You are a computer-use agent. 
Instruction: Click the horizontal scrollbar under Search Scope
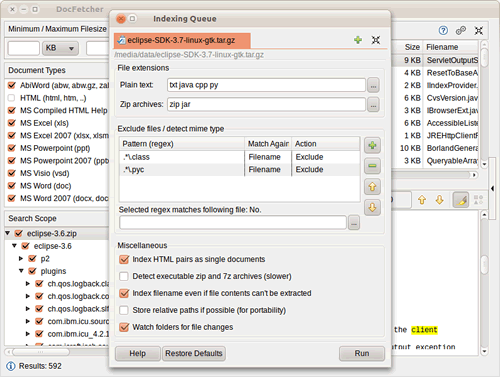(x=57, y=352)
